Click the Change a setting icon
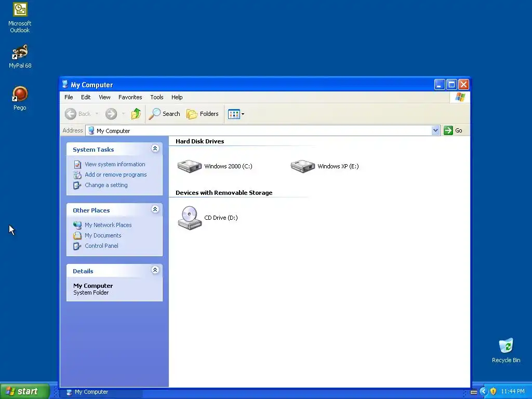Viewport: 532px width, 399px height. point(77,185)
